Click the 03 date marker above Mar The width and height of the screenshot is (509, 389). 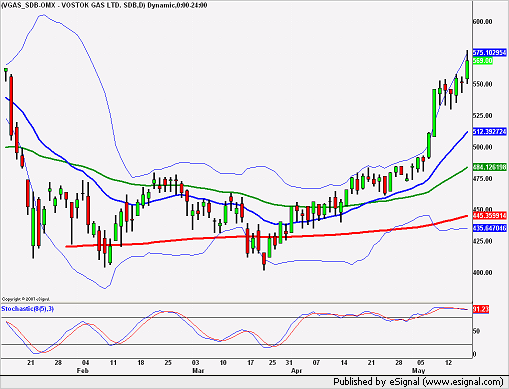(x=195, y=363)
